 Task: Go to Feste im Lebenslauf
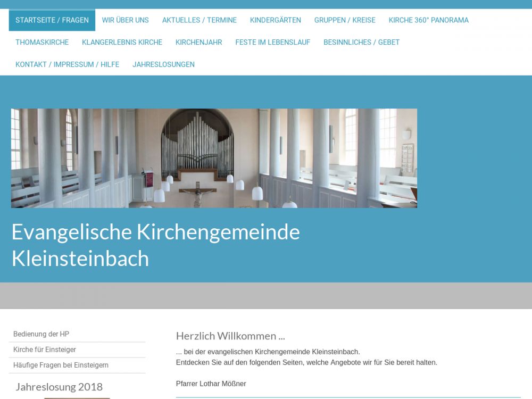(x=273, y=42)
